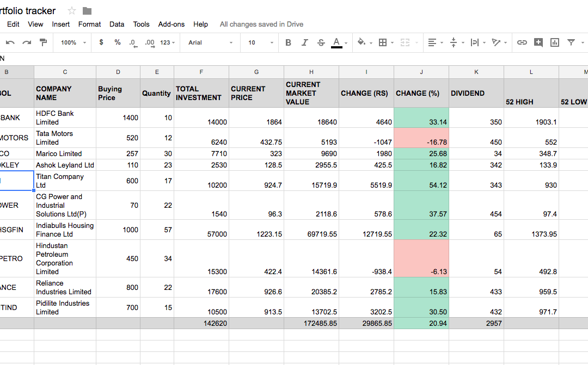Open the View menu
Viewport: 588px width, 365px height.
tap(35, 24)
